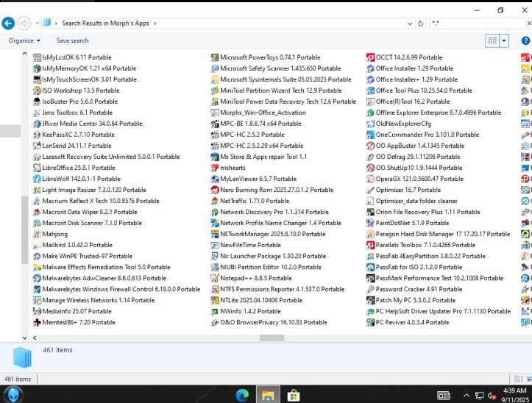Viewport: 532px width, 403px height.
Task: Open the Help question mark button
Action: pos(525,40)
